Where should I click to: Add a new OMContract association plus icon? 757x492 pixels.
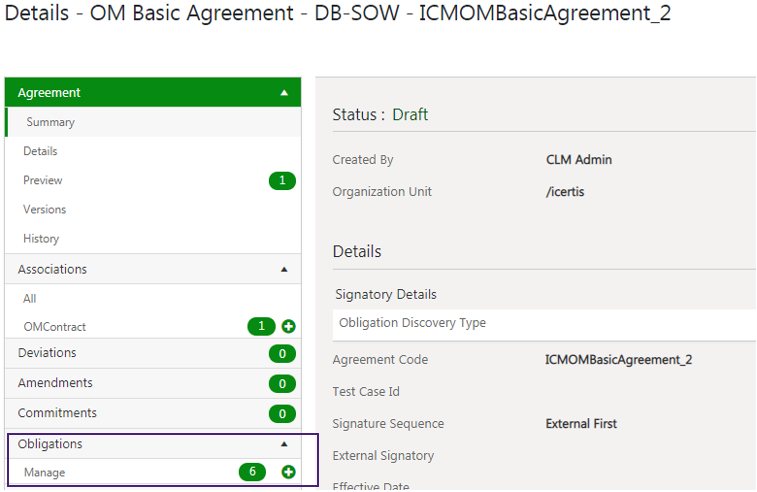tap(289, 326)
